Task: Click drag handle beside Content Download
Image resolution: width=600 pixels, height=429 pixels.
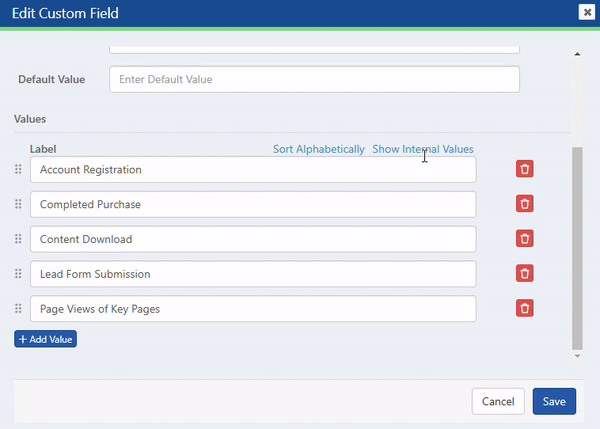Action: coord(18,239)
